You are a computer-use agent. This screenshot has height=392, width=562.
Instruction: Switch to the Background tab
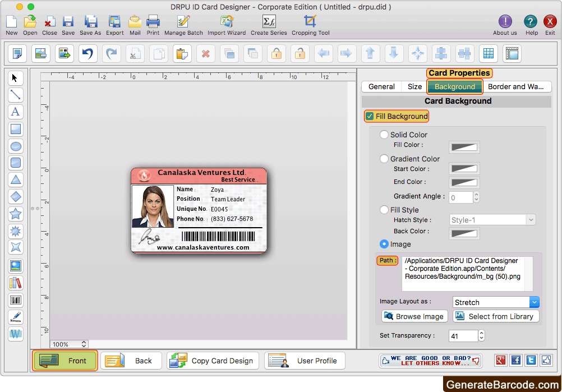coord(455,87)
